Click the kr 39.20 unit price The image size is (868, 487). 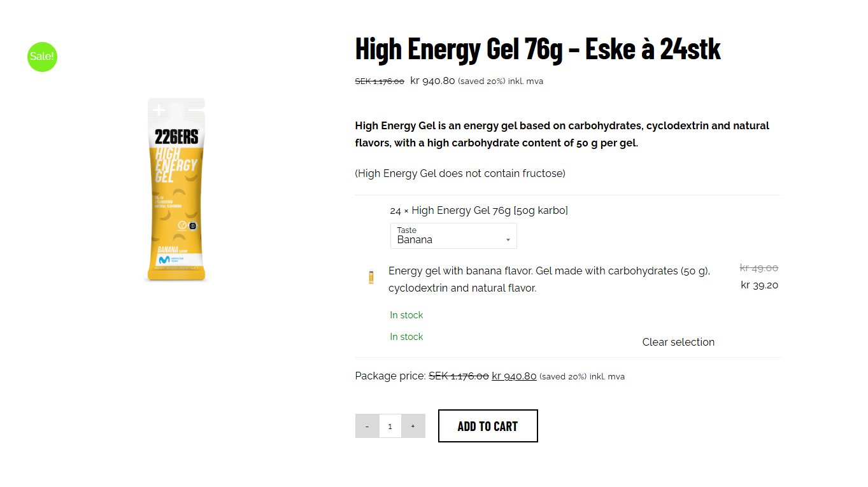click(x=759, y=285)
